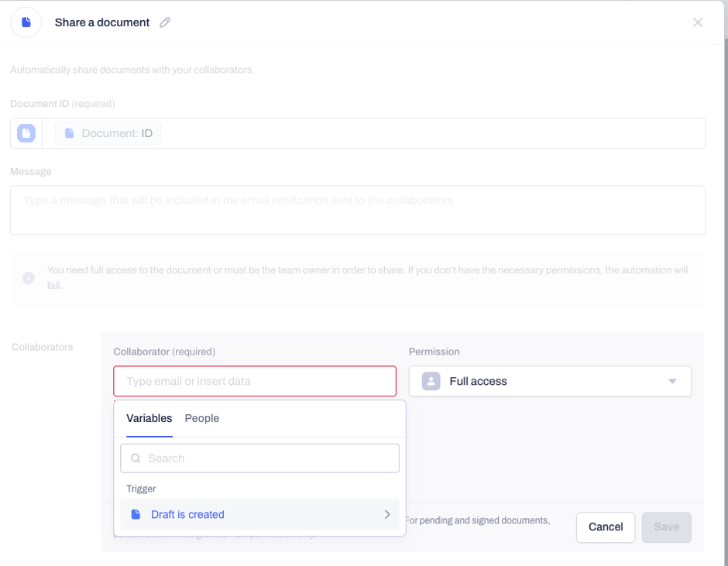This screenshot has height=566, width=728.
Task: Click the Message text area
Action: coord(358,211)
